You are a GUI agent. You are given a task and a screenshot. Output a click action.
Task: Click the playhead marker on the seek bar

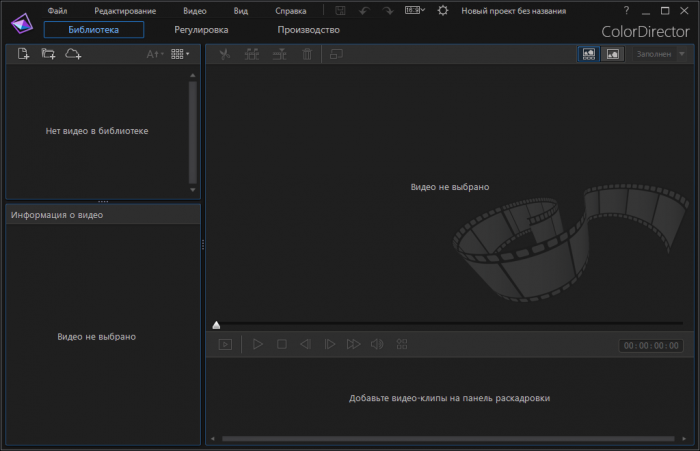coord(216,325)
